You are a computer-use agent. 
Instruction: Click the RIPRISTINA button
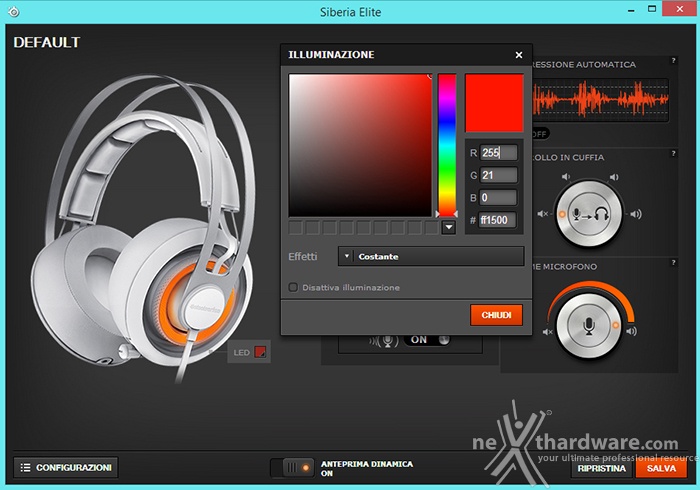tap(601, 468)
